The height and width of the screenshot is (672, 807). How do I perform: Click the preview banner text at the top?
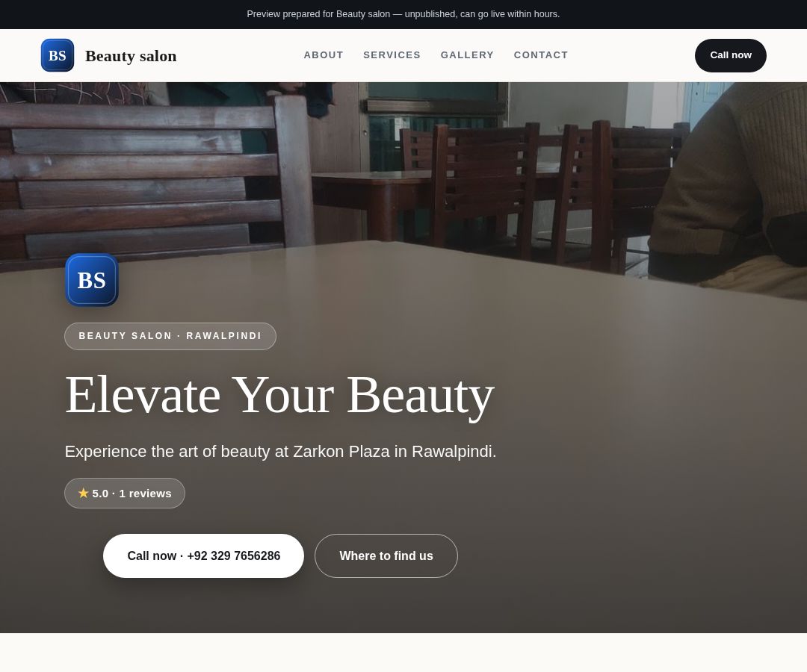(403, 14)
